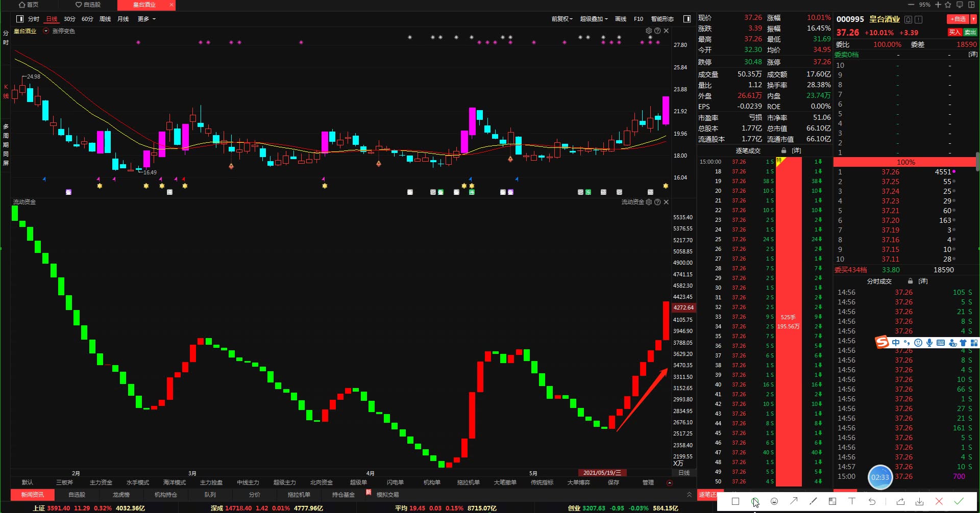Screen dimensions: 980x513
Task: Open 分时成交 details [详] link
Action: pyautogui.click(x=923, y=281)
